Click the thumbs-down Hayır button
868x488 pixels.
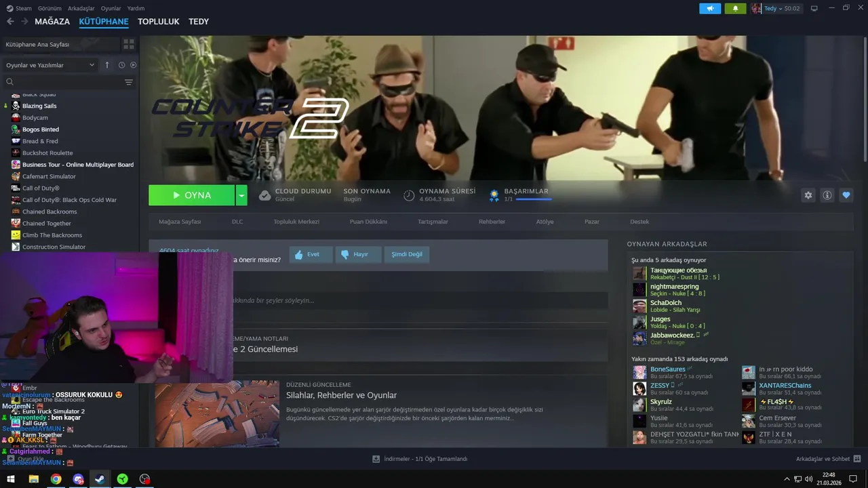coord(359,254)
